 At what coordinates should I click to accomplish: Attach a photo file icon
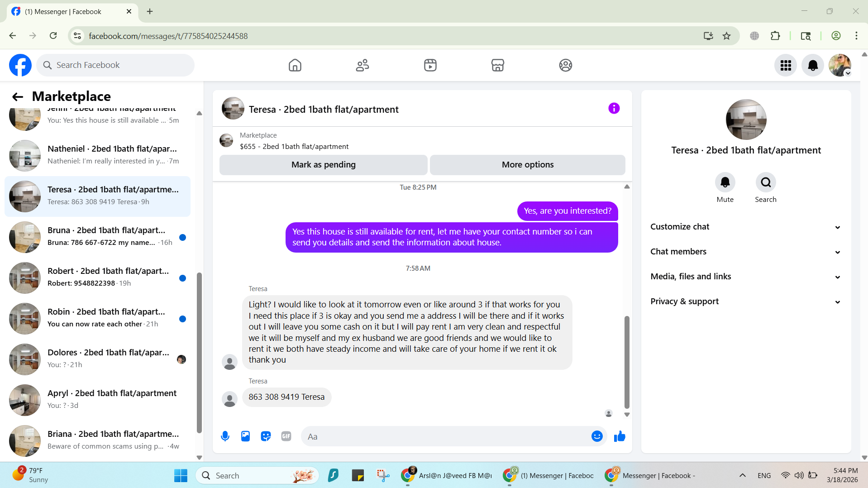point(245,436)
